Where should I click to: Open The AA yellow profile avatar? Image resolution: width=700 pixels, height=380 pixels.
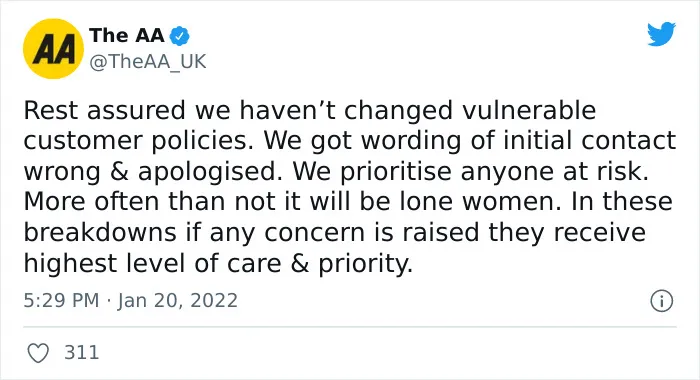[x=53, y=49]
